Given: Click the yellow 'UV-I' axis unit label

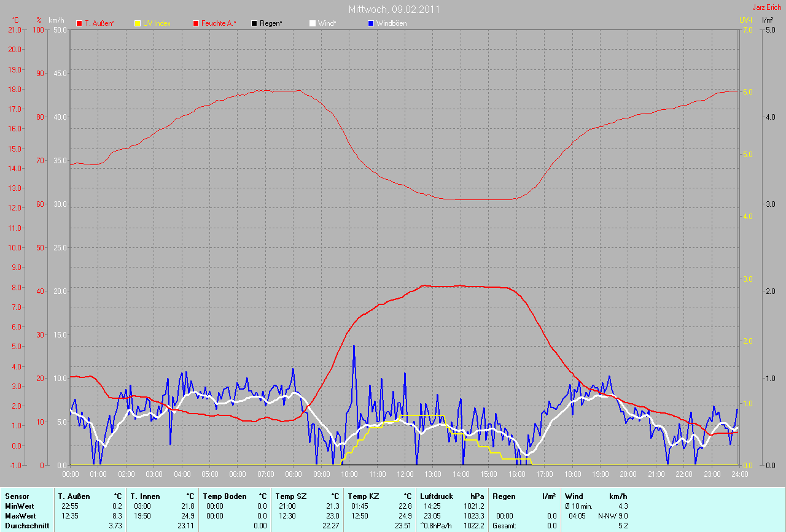Looking at the screenshot, I should (x=745, y=20).
